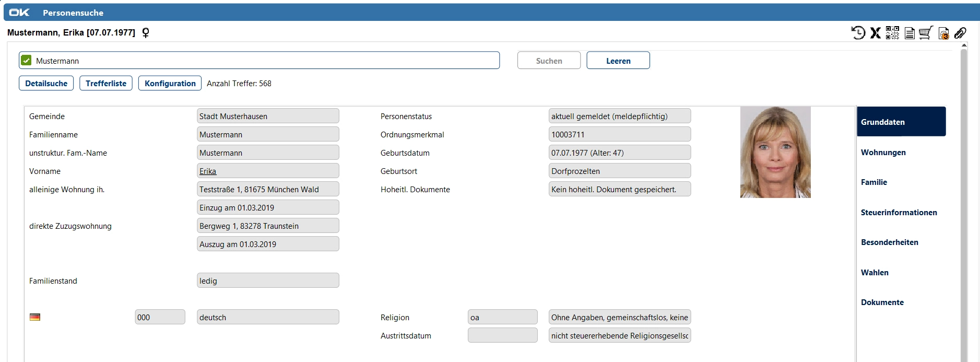Click the Trefferliste button

[106, 84]
